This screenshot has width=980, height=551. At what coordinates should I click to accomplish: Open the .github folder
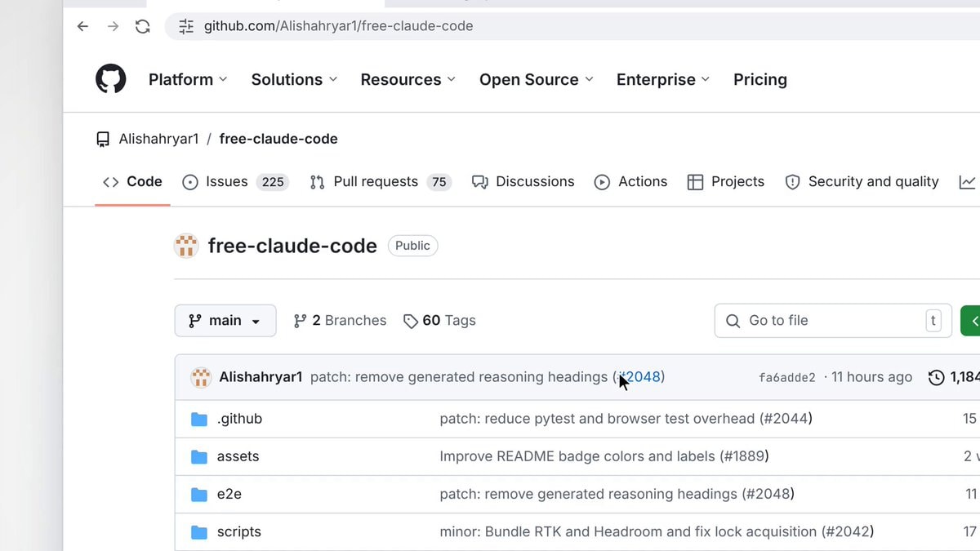(239, 419)
